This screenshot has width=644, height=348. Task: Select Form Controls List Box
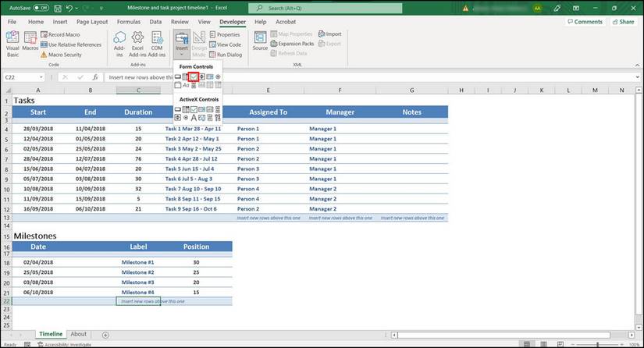[x=210, y=76]
